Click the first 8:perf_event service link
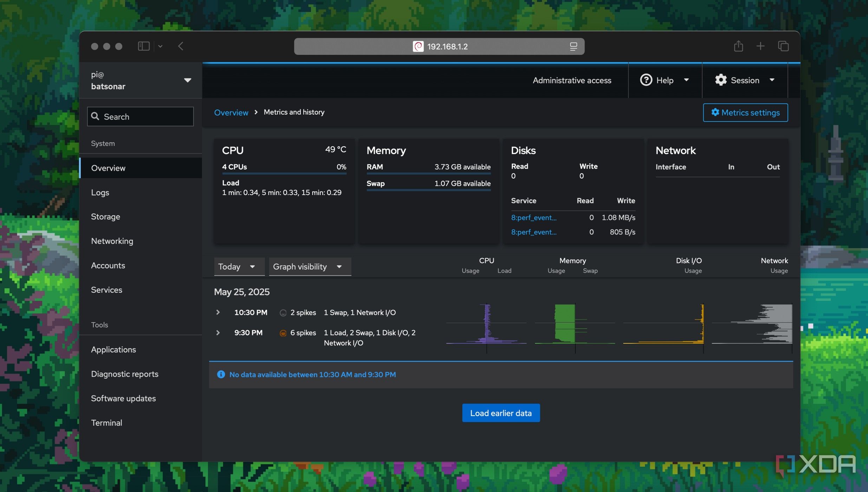The width and height of the screenshot is (868, 492). pyautogui.click(x=534, y=217)
